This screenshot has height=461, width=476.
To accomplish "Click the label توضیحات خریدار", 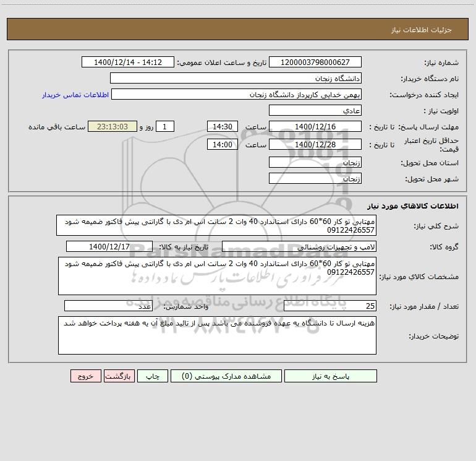I will tap(434, 336).
